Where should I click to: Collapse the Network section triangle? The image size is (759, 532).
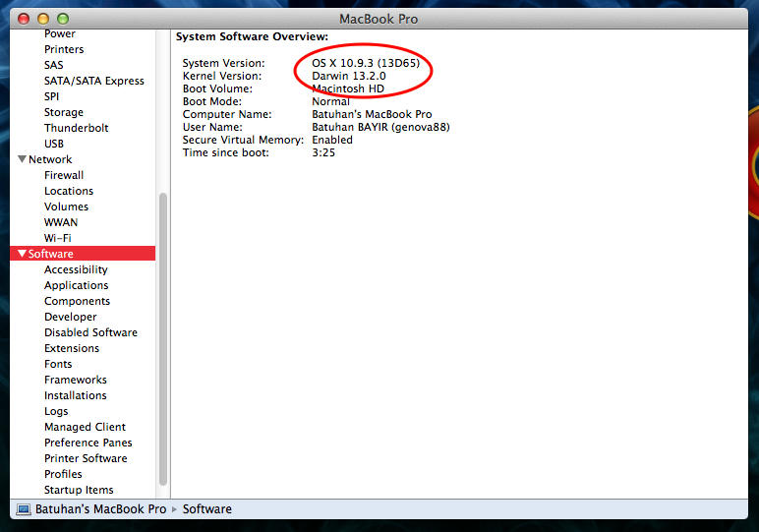tap(22, 159)
